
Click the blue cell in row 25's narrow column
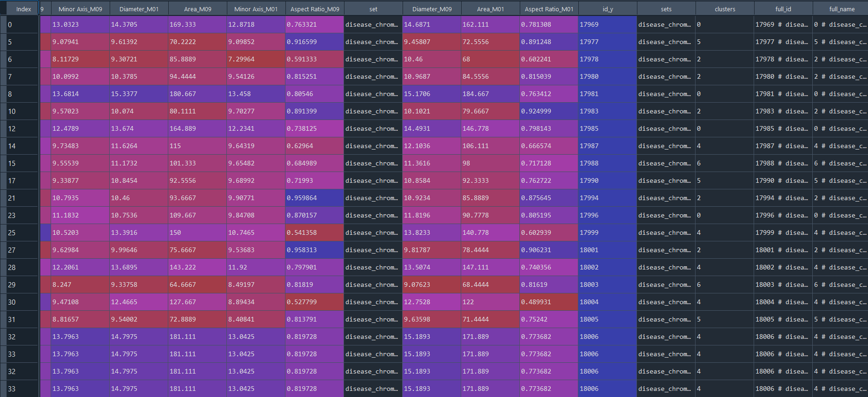click(x=45, y=232)
